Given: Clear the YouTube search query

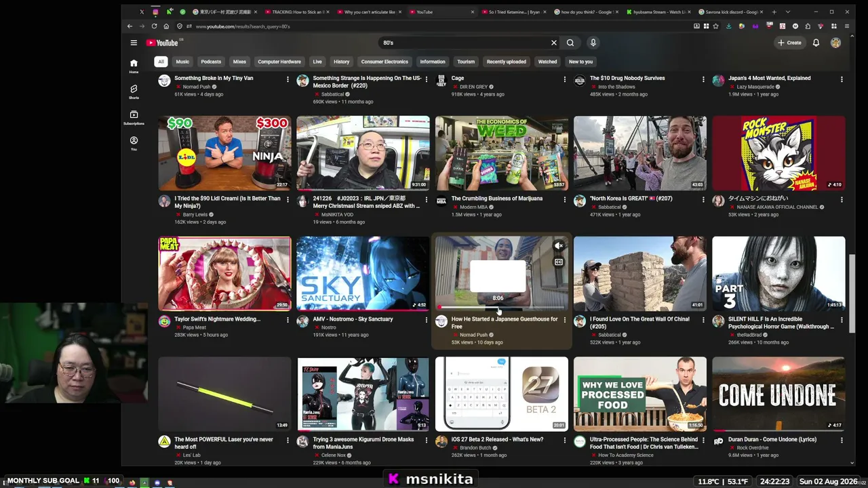Looking at the screenshot, I should click(554, 43).
